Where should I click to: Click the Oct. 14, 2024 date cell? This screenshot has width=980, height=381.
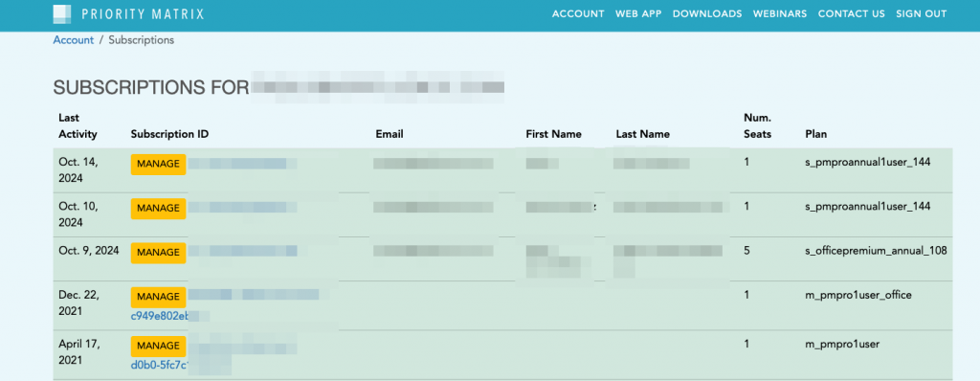coord(78,170)
